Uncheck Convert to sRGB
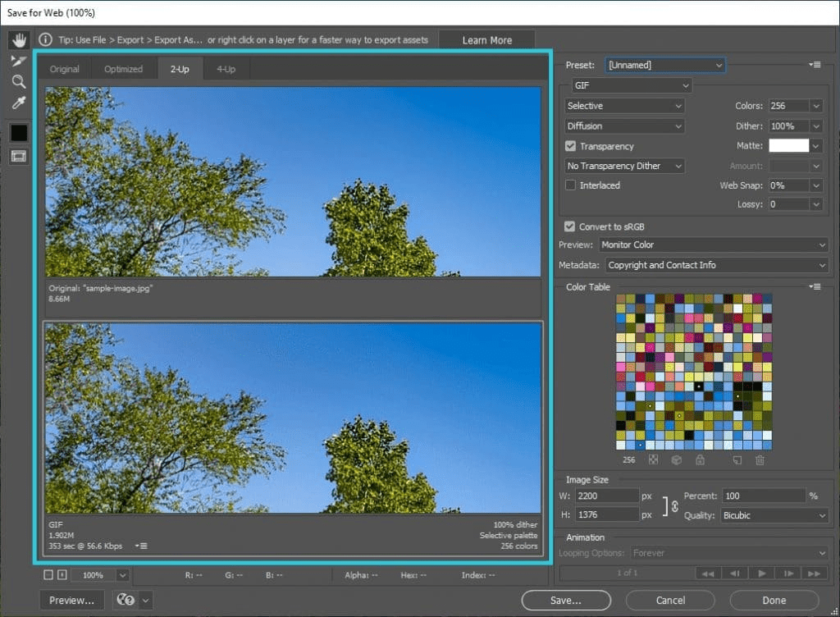The width and height of the screenshot is (840, 617). click(x=569, y=226)
